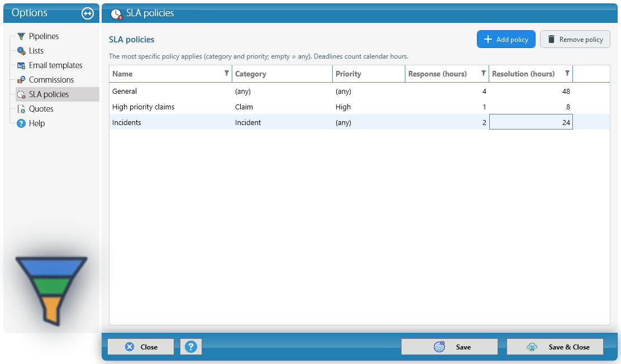Add a new SLA policy
Screen dimensions: 621x364
[x=506, y=39]
